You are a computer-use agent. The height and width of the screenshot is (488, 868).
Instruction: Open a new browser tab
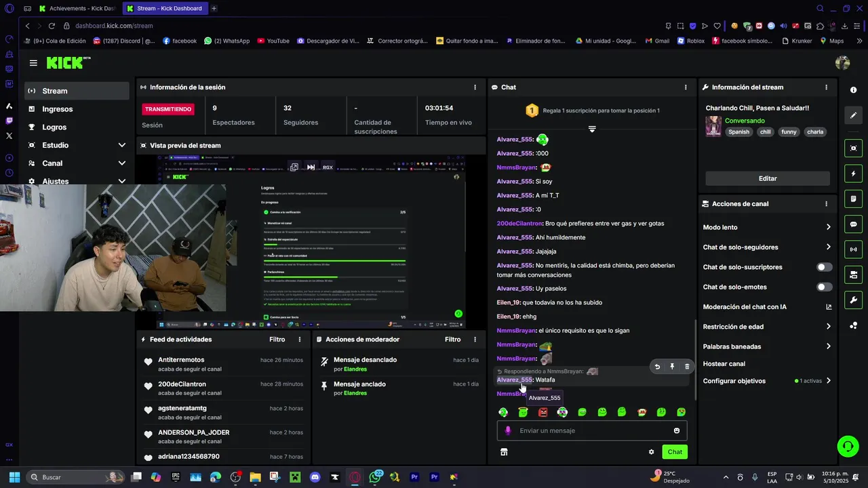pos(214,8)
